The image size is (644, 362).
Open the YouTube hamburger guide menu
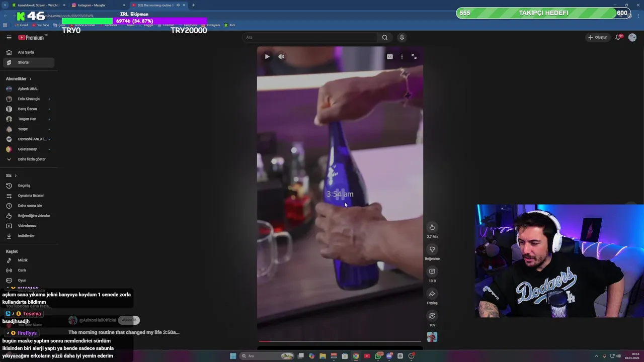click(9, 37)
